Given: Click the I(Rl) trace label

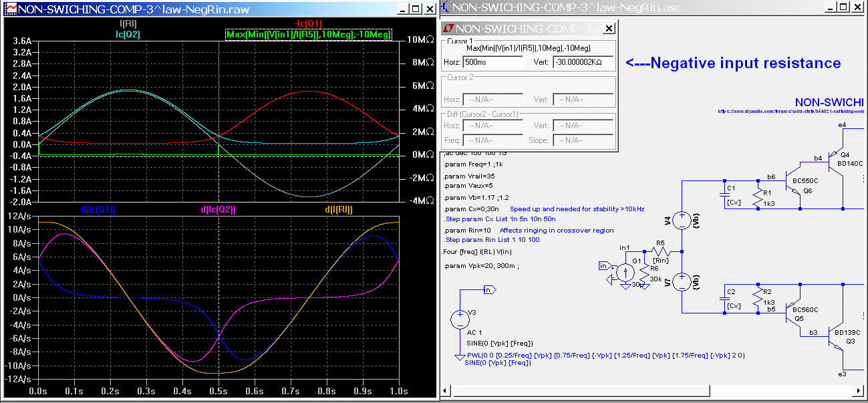Looking at the screenshot, I should tap(128, 24).
